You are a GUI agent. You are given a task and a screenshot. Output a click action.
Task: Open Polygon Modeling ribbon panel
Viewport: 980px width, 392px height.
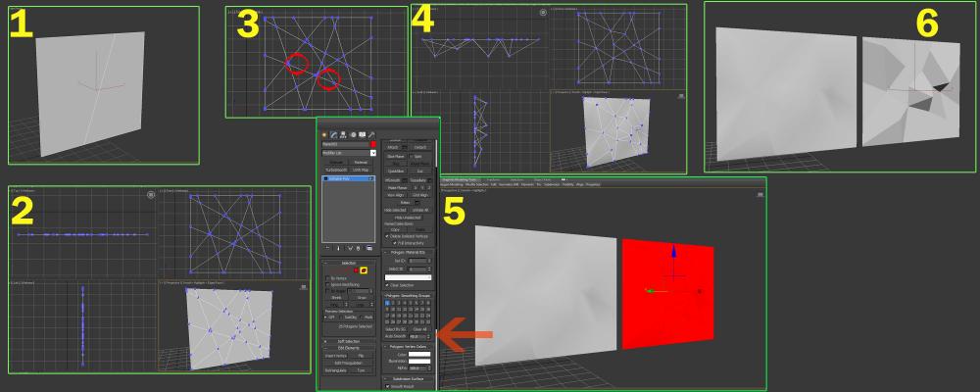tap(451, 185)
